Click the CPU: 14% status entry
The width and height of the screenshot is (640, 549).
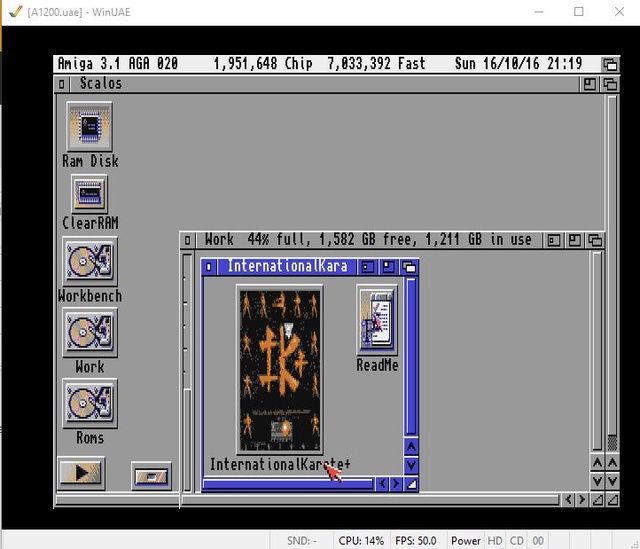(x=361, y=541)
